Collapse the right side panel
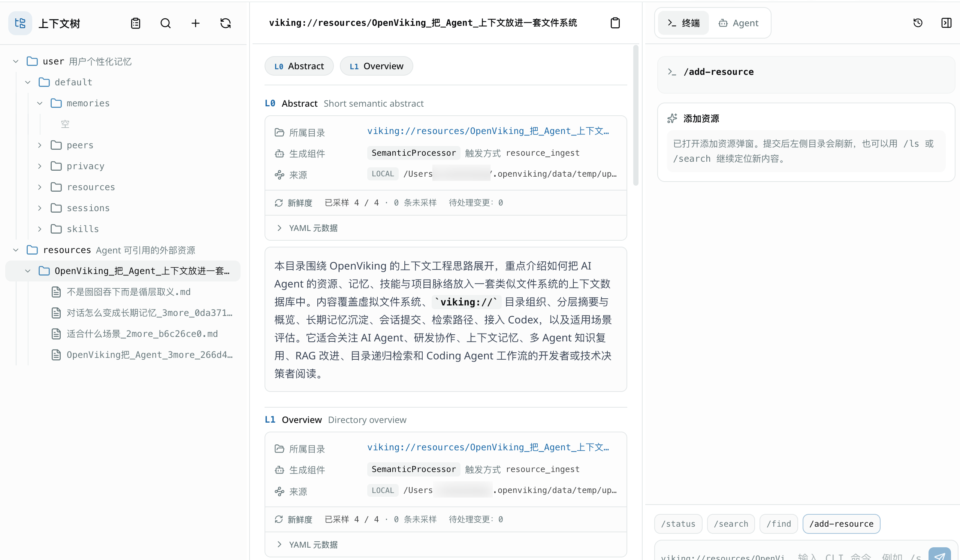Viewport: 960px width, 560px height. click(946, 23)
